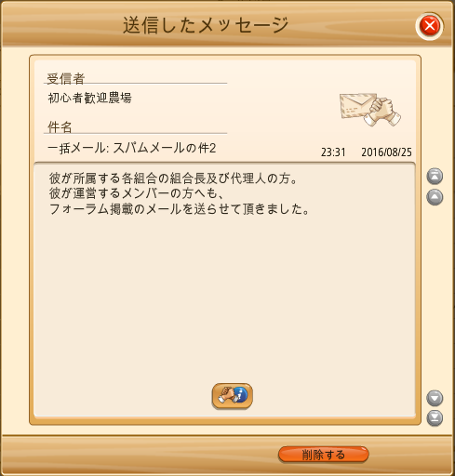Click the 受信者 field label
455x476 pixels.
[66, 78]
